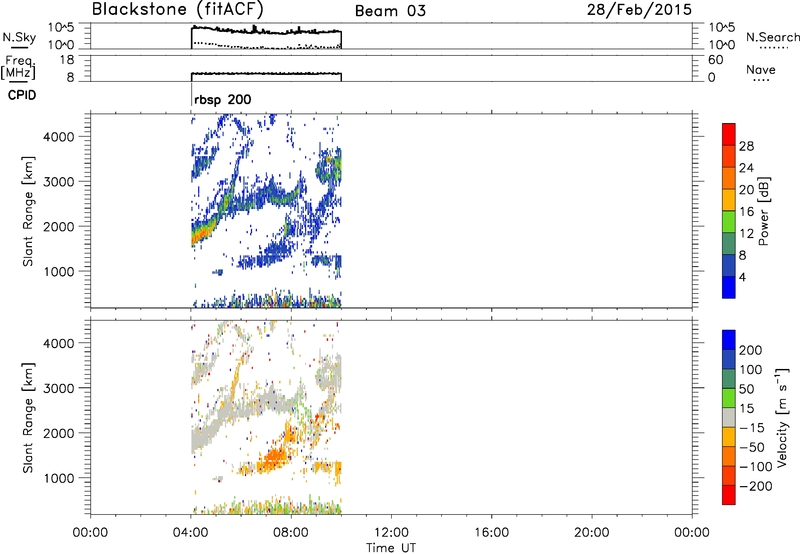The width and height of the screenshot is (800, 554).
Task: Click the 'Time UT' axis title
Action: pyautogui.click(x=391, y=548)
